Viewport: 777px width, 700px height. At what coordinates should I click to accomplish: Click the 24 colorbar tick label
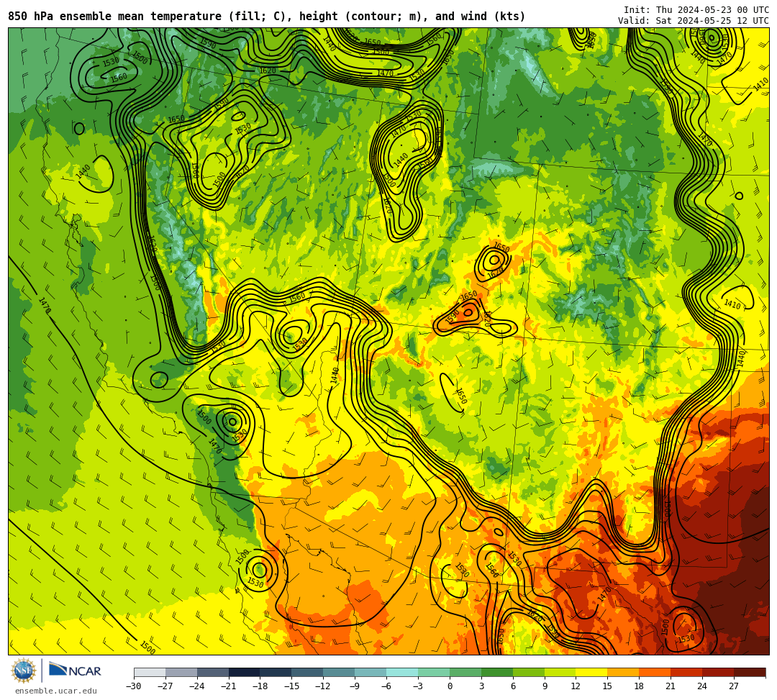point(702,686)
